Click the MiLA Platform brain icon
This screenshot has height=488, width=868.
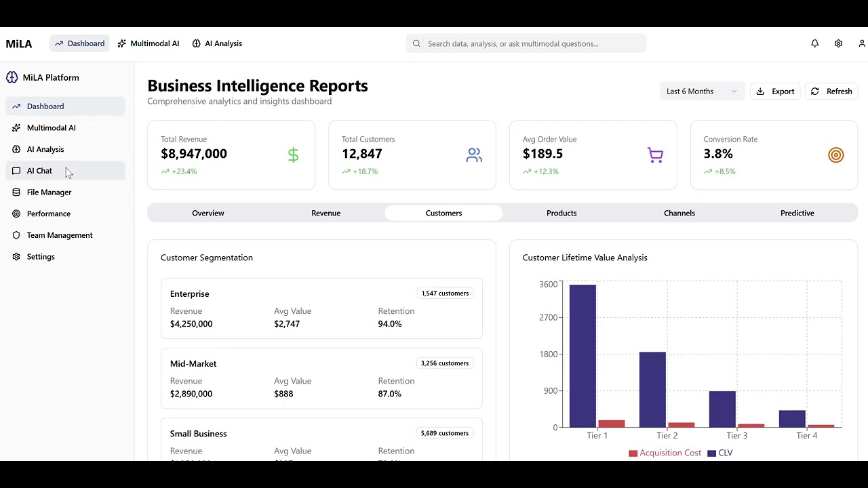[x=12, y=77]
